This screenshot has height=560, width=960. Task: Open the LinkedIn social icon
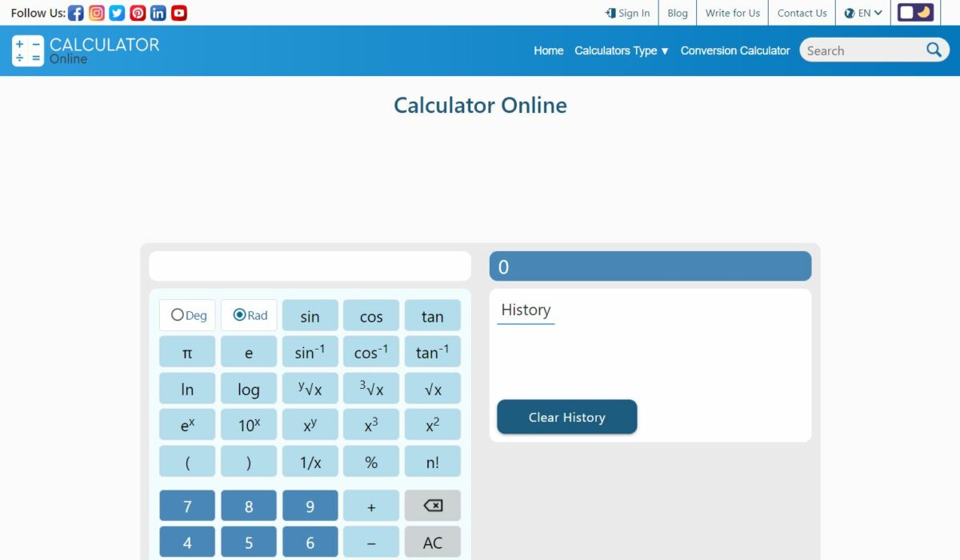pos(158,12)
